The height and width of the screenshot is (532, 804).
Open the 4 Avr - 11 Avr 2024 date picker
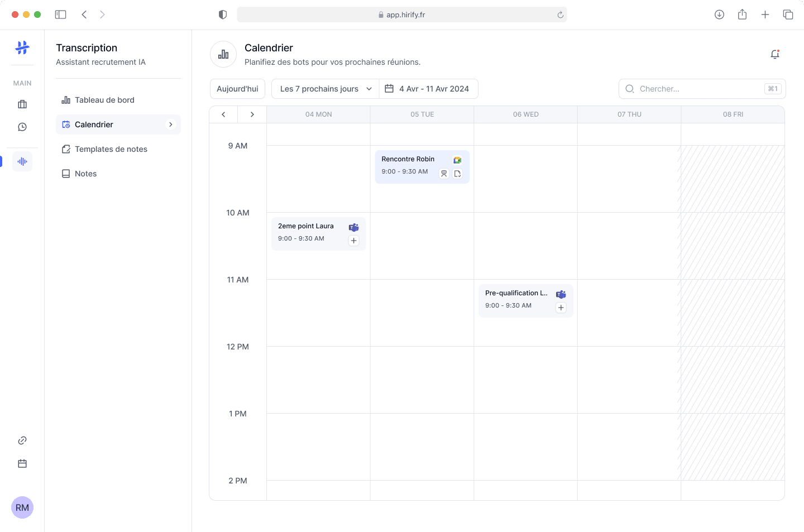pos(429,89)
